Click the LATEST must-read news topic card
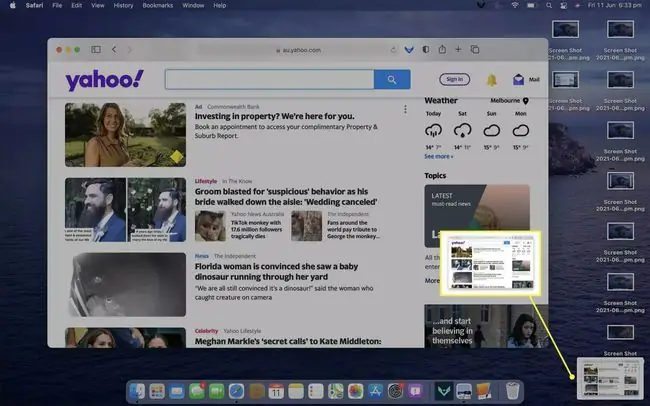Viewport: 650px width, 406px height. click(x=477, y=216)
